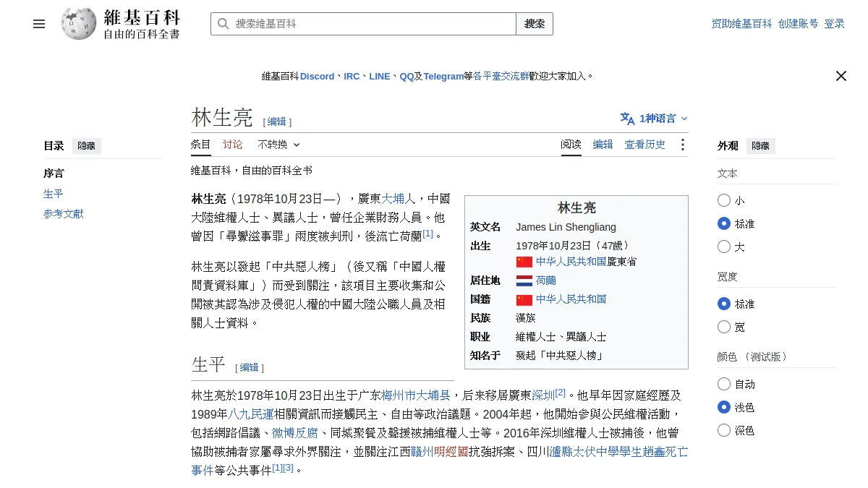Click the China flag in 国籍 row
The width and height of the screenshot is (868, 488).
pos(524,299)
